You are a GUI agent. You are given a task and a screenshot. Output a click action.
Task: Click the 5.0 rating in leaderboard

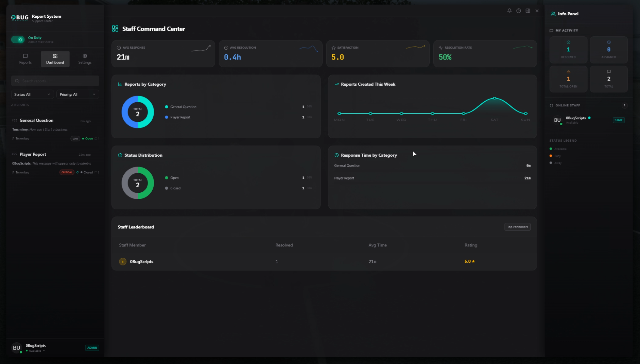(470, 261)
